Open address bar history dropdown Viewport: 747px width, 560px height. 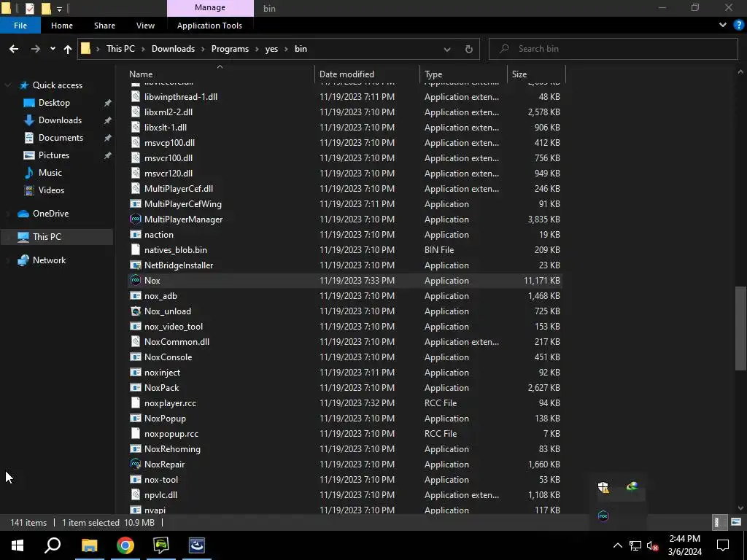tap(447, 49)
